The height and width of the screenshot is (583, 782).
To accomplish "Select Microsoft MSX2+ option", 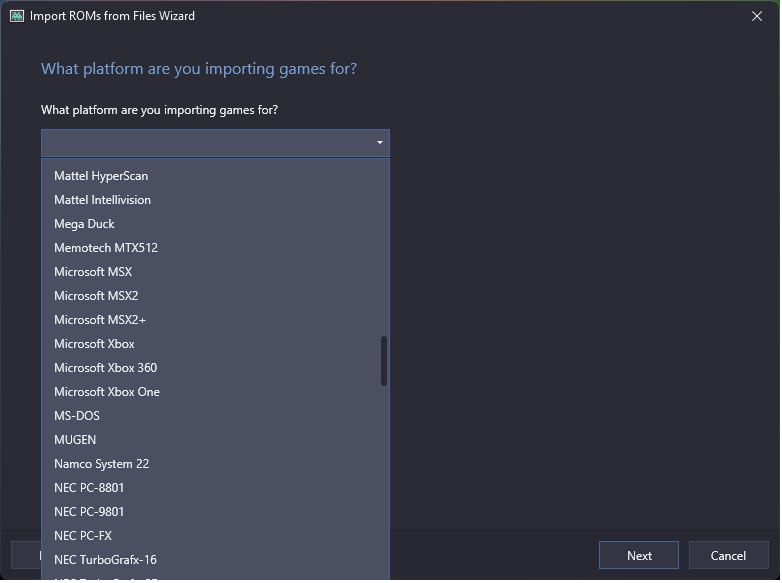I will click(x=215, y=320).
